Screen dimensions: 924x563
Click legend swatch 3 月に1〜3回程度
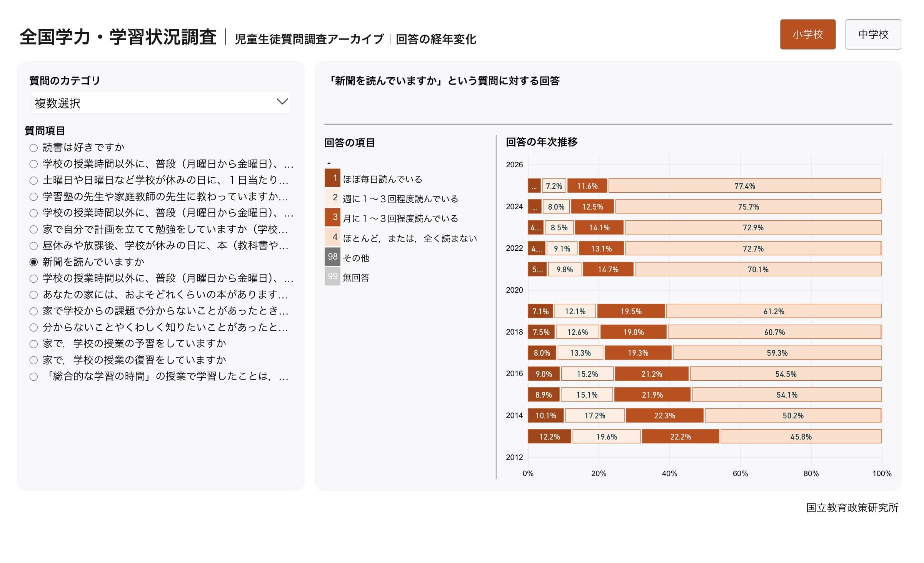332,218
